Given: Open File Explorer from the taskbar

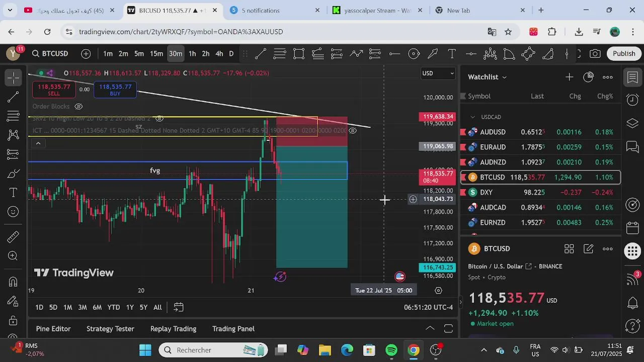Looking at the screenshot, I should pyautogui.click(x=325, y=350).
